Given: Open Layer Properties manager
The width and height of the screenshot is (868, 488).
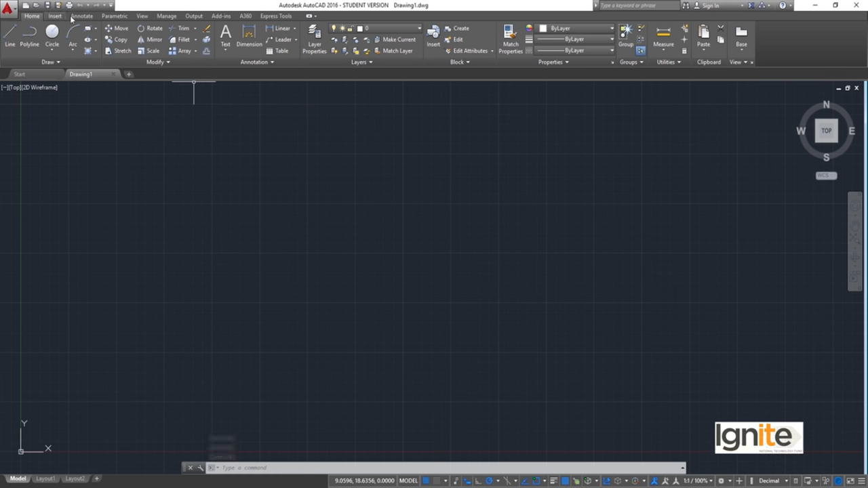Looking at the screenshot, I should [314, 39].
